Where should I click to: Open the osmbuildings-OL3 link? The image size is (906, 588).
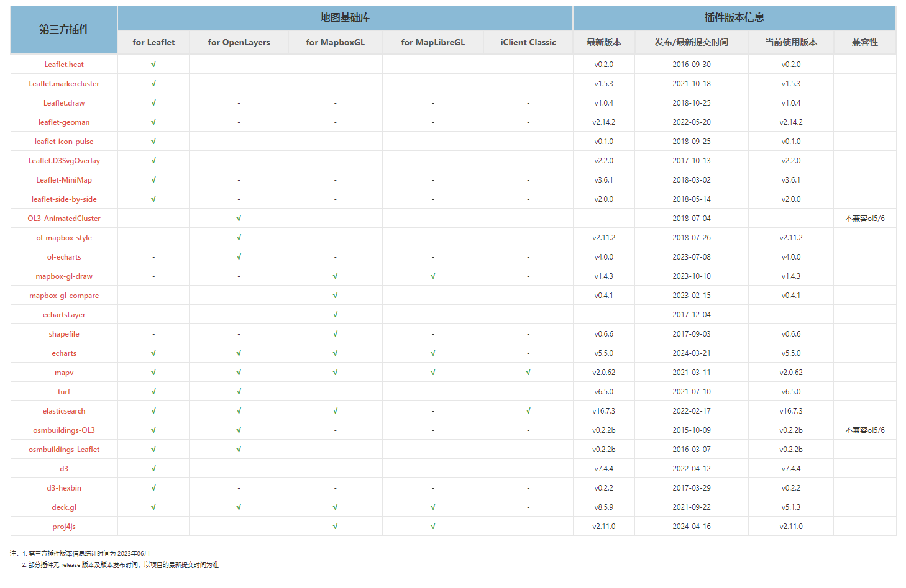[64, 430]
